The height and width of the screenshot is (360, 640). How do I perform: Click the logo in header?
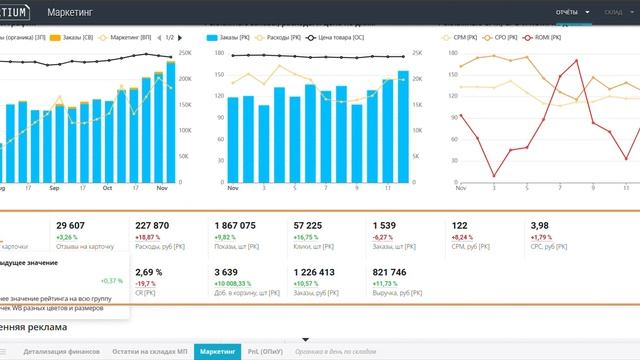14,12
